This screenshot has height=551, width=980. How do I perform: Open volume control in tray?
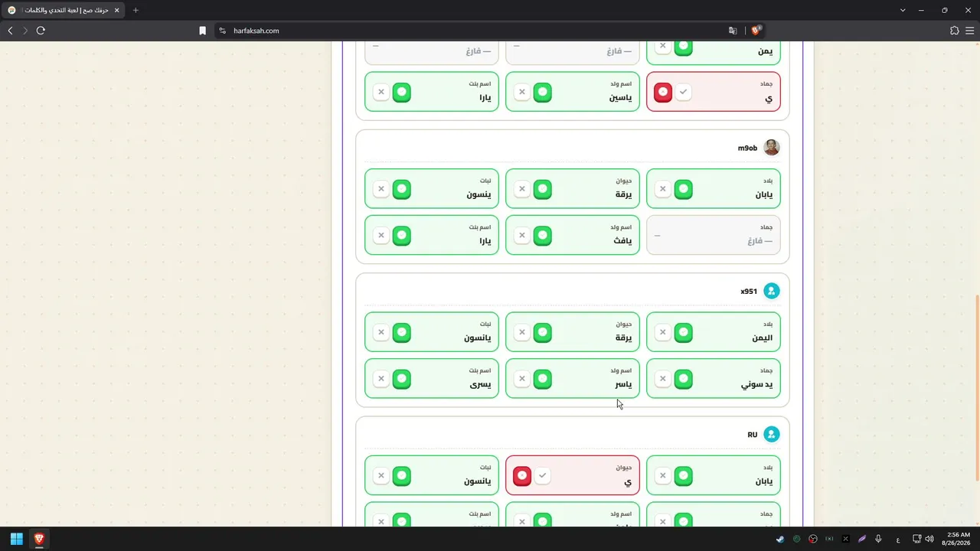pos(929,539)
